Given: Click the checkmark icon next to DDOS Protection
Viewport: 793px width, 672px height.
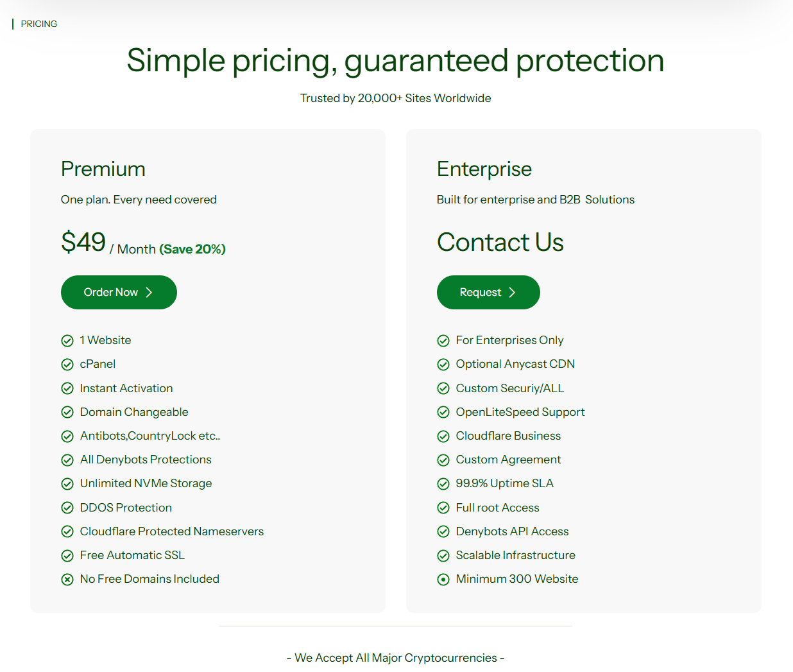Looking at the screenshot, I should coord(67,508).
